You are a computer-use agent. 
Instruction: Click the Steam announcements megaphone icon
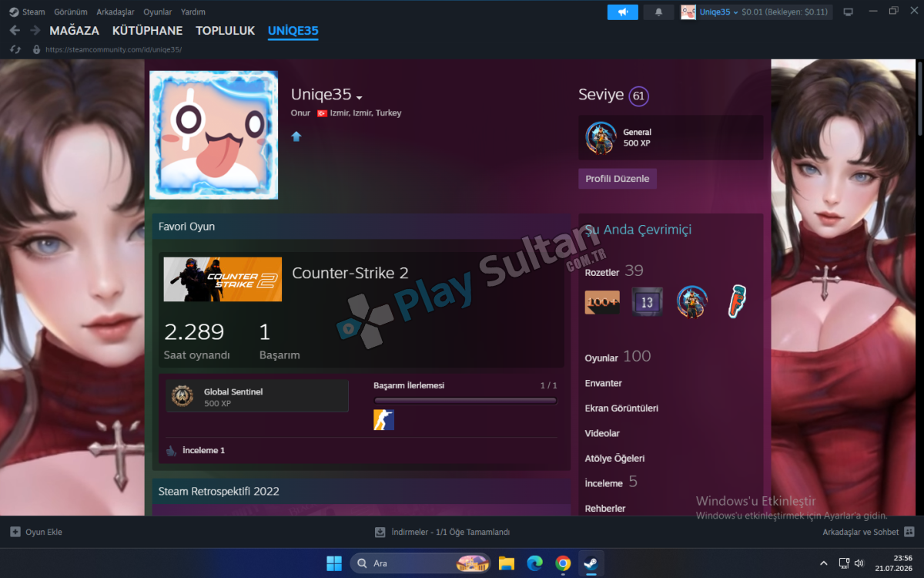[x=622, y=12]
